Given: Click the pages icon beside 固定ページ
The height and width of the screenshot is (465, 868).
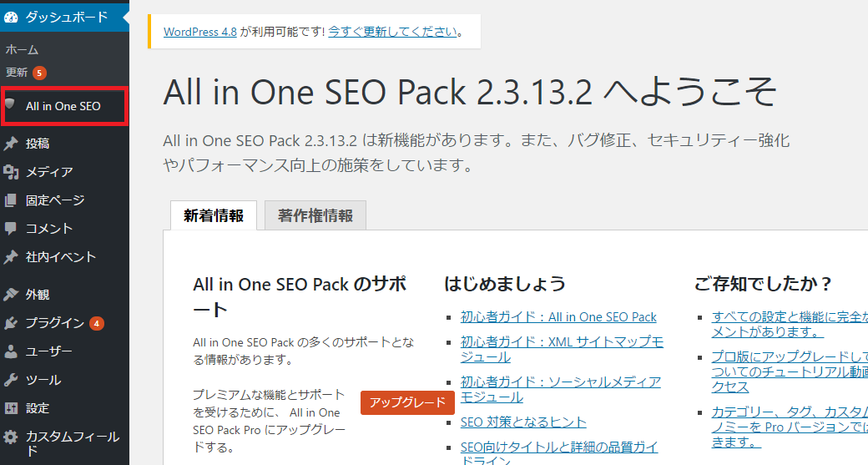Looking at the screenshot, I should click(11, 200).
